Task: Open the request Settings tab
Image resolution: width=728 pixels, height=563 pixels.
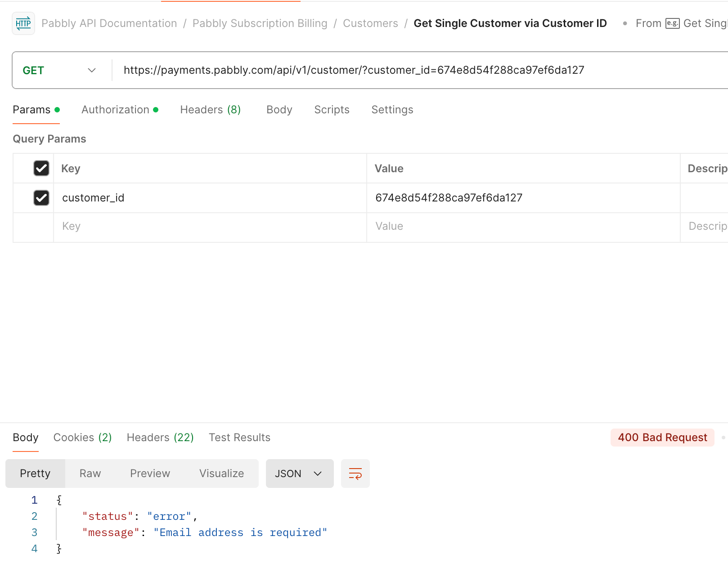Action: [x=392, y=110]
